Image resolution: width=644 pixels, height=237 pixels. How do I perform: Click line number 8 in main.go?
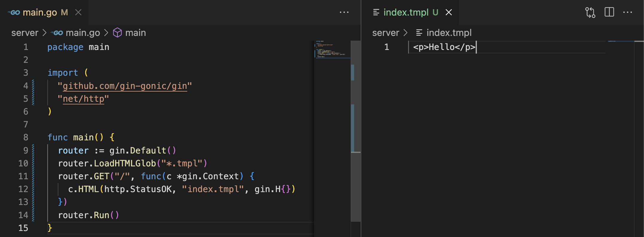(x=26, y=137)
